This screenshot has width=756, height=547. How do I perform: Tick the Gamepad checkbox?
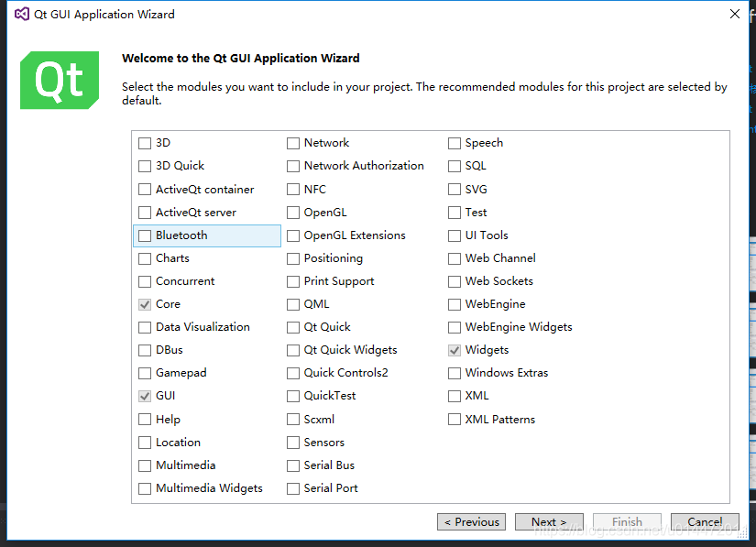click(x=145, y=374)
